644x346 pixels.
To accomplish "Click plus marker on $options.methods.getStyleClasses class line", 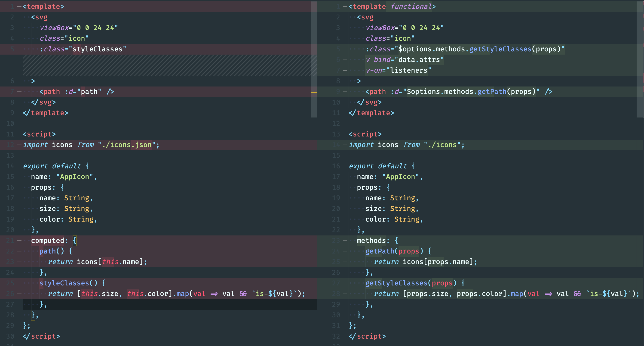I will point(345,49).
